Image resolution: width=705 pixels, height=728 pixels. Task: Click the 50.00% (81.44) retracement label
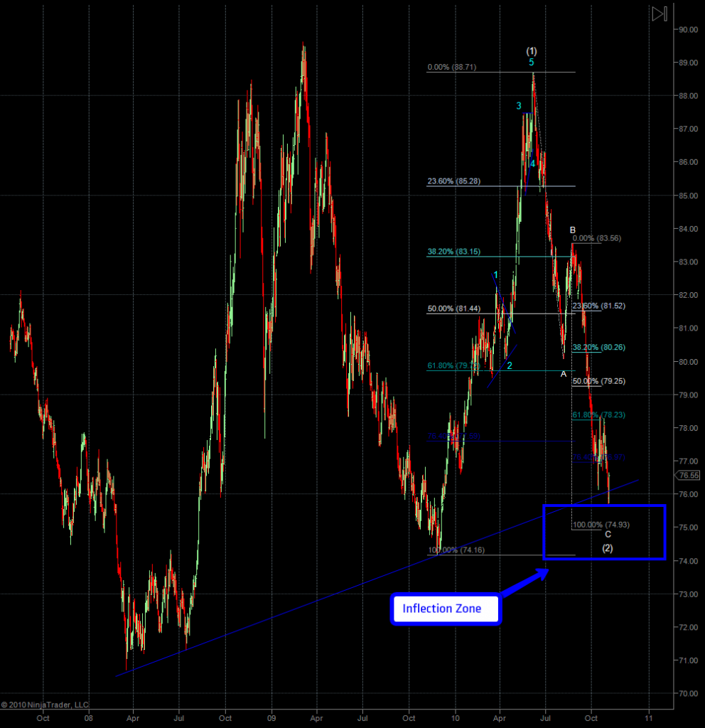(453, 309)
